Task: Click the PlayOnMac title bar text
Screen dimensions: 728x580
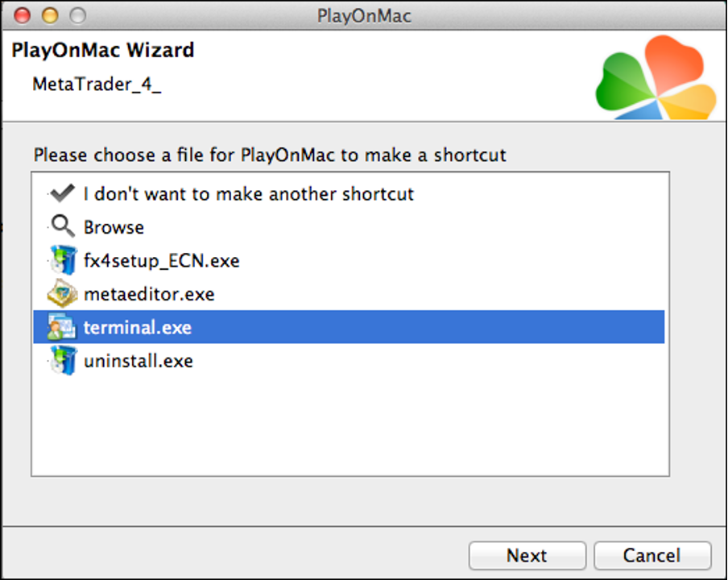Action: click(364, 16)
